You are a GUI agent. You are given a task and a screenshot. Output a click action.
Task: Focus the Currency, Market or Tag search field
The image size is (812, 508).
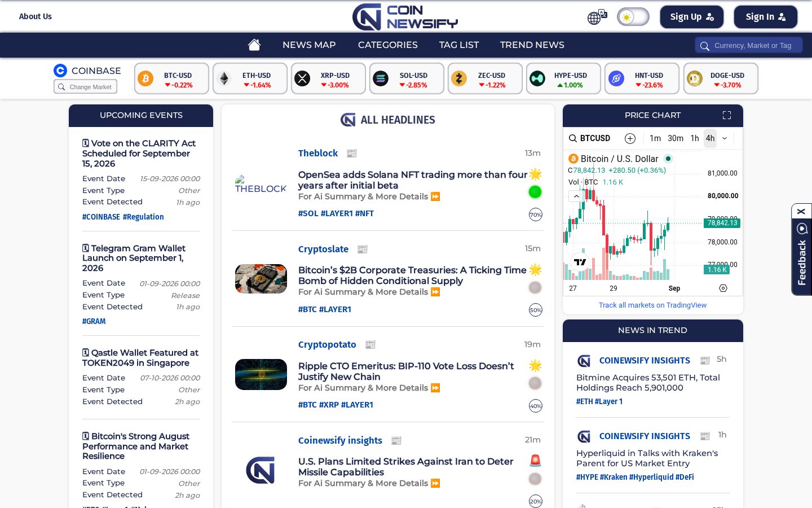point(749,45)
